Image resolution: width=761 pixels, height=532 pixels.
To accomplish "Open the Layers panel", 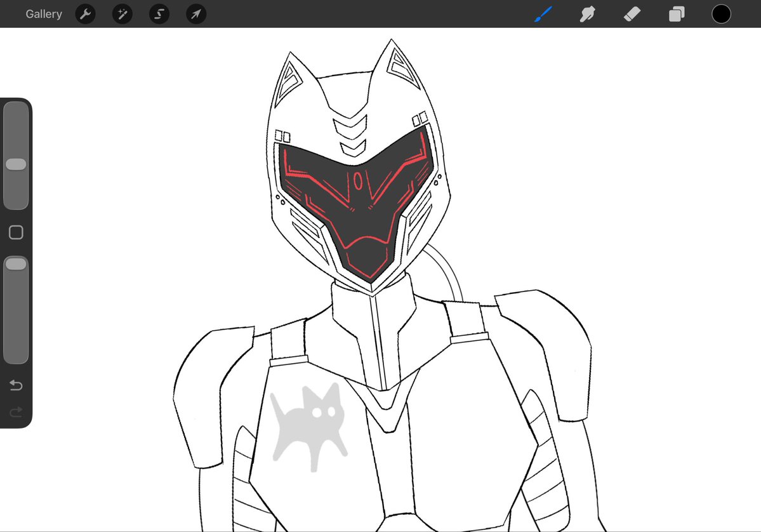I will point(677,14).
